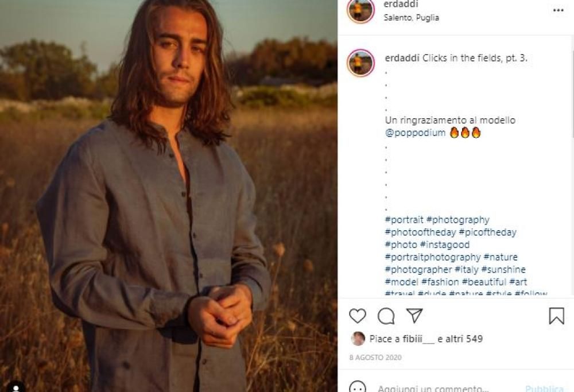Like the post with the heart icon
574x392 pixels.
[x=358, y=316]
